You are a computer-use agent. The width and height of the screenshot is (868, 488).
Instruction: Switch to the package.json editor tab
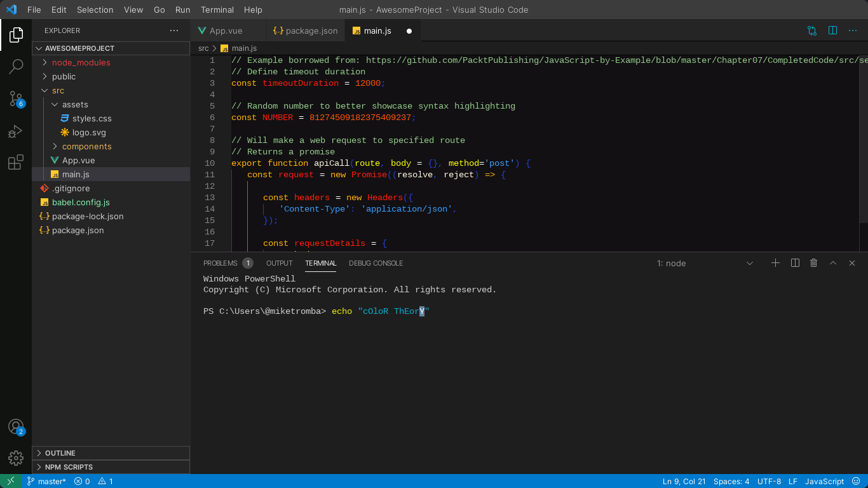click(x=306, y=30)
